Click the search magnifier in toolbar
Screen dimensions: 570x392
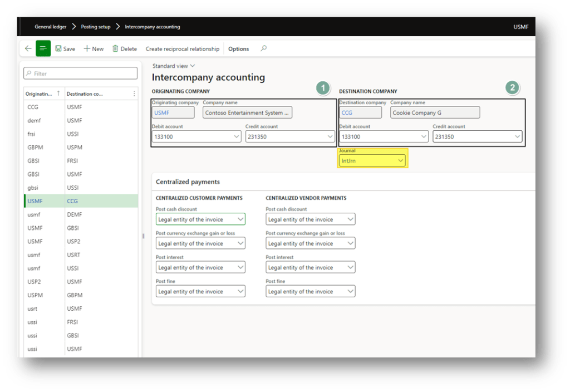(264, 48)
